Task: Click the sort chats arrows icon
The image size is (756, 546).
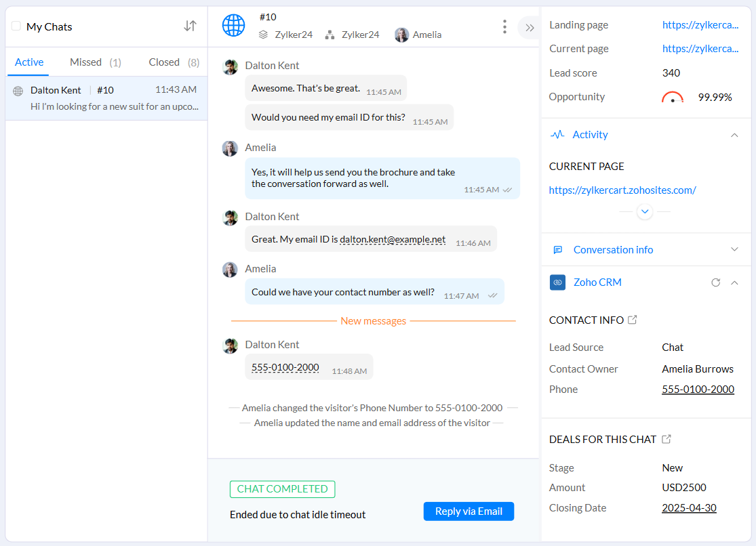Action: pyautogui.click(x=190, y=26)
